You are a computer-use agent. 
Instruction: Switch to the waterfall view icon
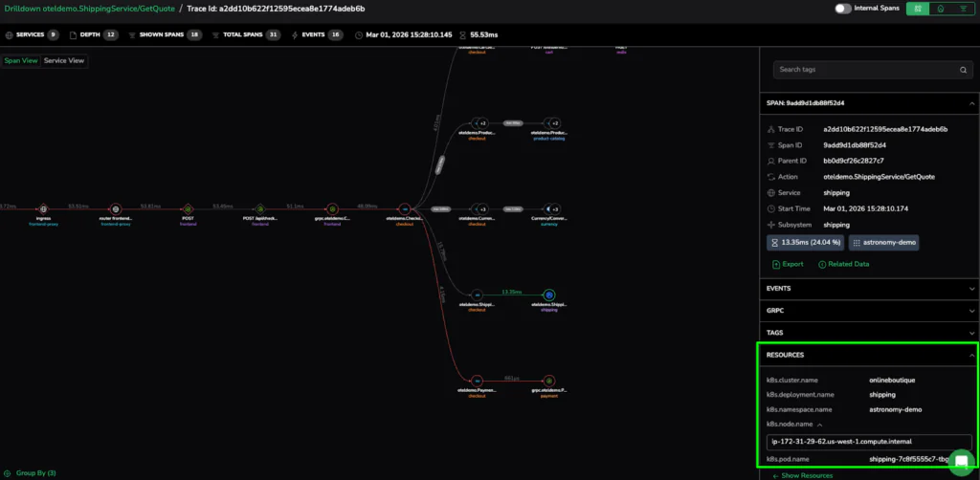(962, 9)
